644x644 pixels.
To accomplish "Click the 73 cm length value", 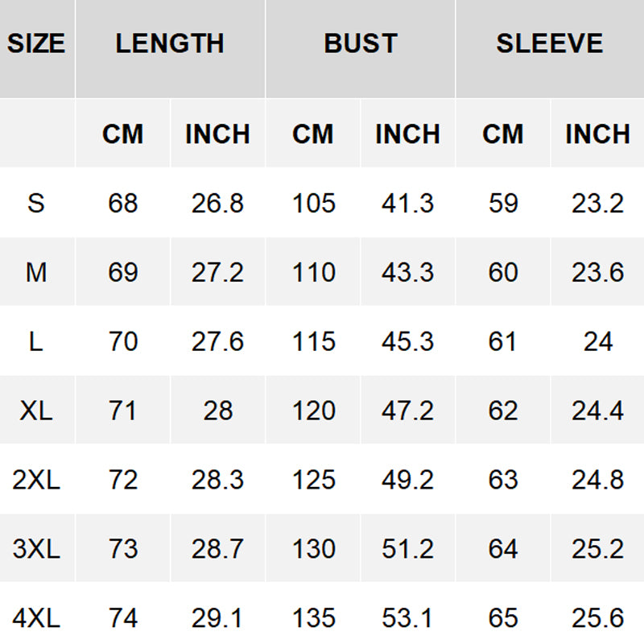I will (x=123, y=550).
